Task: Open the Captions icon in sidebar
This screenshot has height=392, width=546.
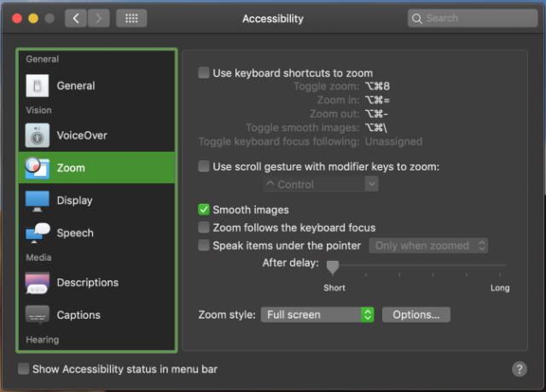Action: coord(38,314)
